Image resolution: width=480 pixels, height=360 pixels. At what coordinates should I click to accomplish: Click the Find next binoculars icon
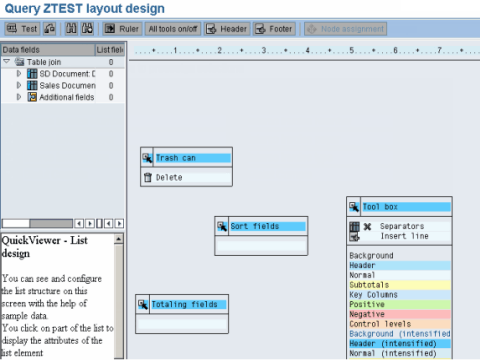tap(87, 29)
